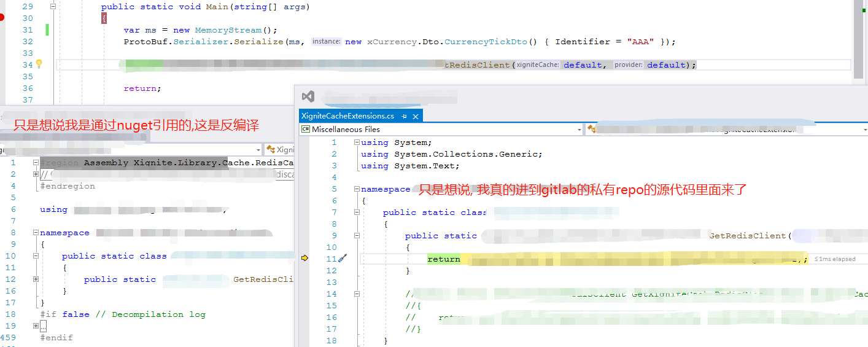Click the '≤1ms elapsed' PerfTip on line 11
This screenshot has height=347, width=868.
point(835,259)
